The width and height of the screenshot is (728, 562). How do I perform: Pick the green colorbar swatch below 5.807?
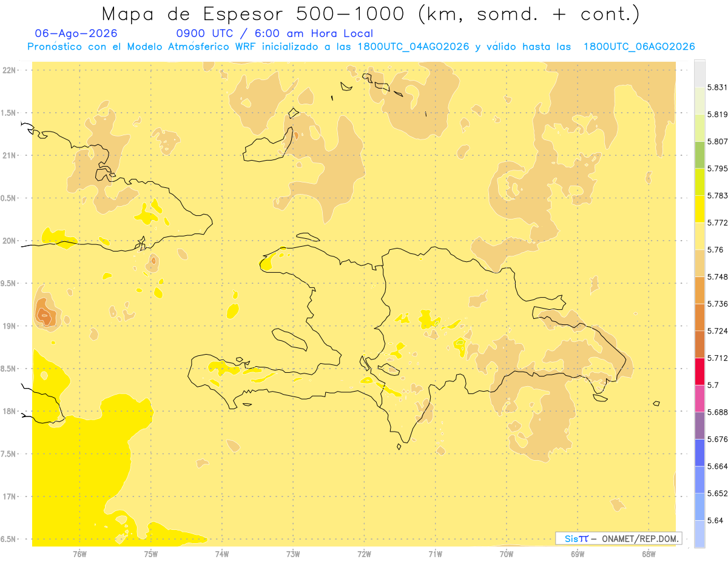click(x=699, y=155)
